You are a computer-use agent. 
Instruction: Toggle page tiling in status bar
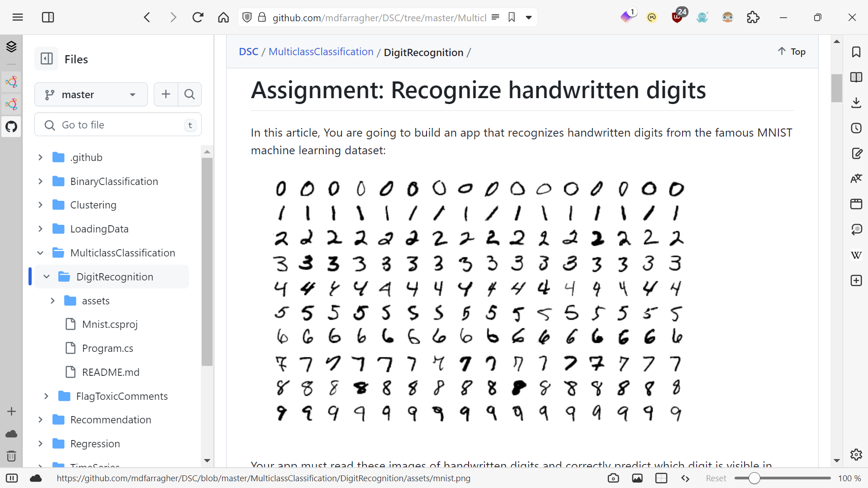pos(661,478)
